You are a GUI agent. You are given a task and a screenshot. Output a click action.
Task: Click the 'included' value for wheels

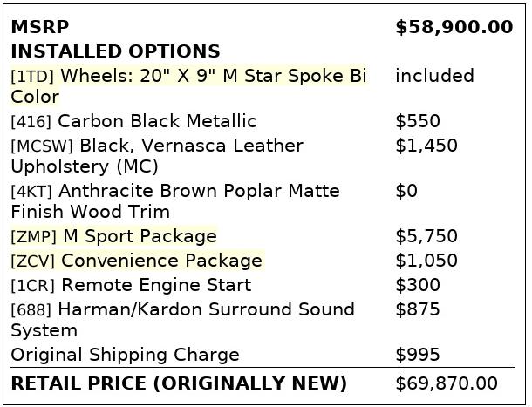click(x=434, y=76)
